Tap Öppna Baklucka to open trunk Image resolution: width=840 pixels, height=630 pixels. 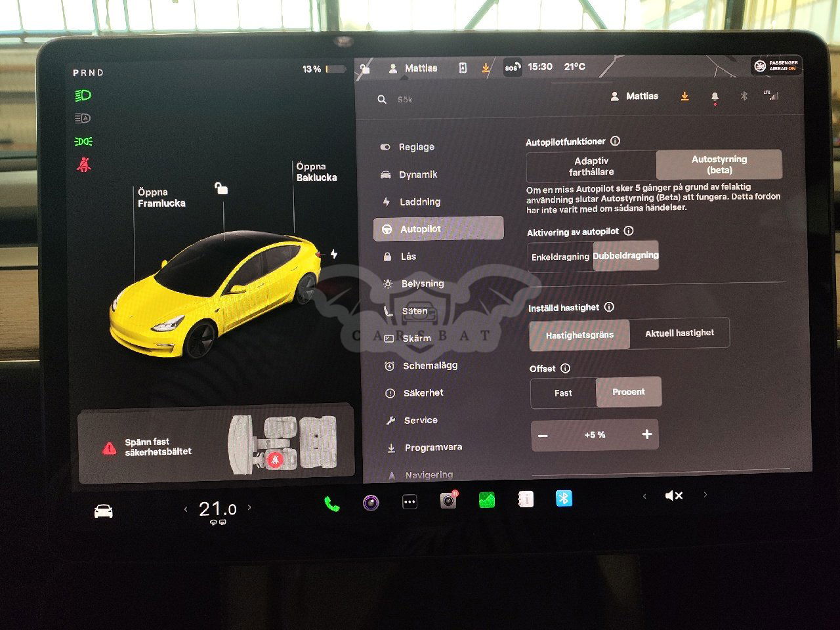tap(316, 172)
